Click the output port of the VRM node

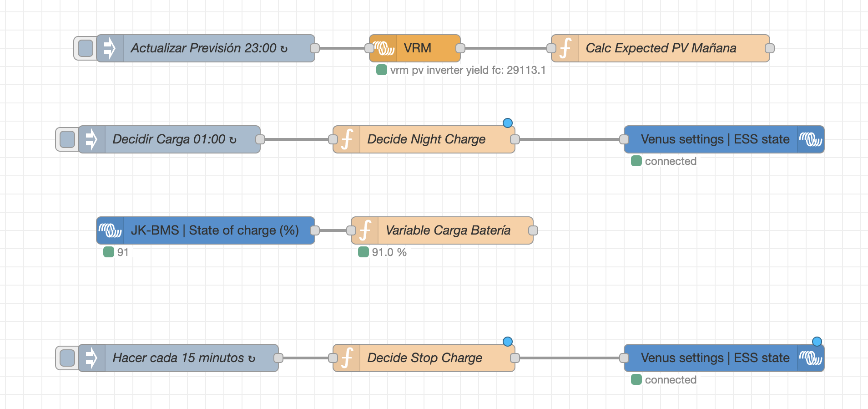[x=460, y=48]
